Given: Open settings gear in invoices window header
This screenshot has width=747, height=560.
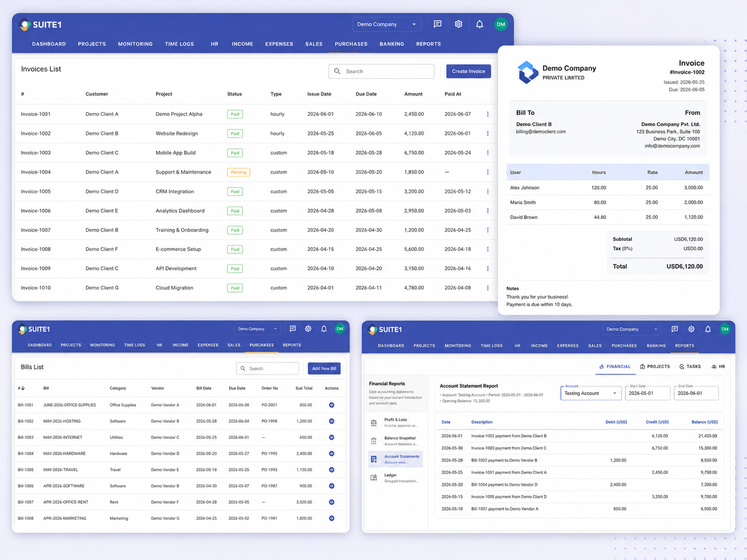Looking at the screenshot, I should pos(459,24).
